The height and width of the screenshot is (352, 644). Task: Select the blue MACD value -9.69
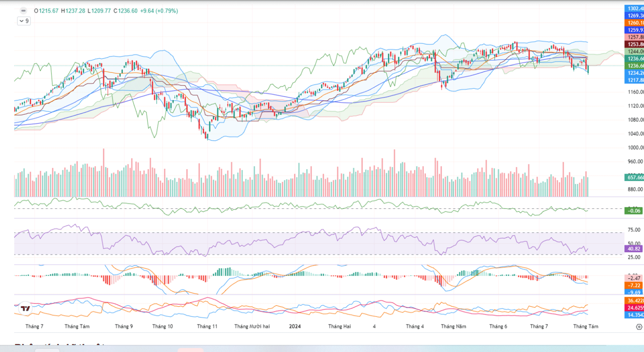[x=634, y=292]
